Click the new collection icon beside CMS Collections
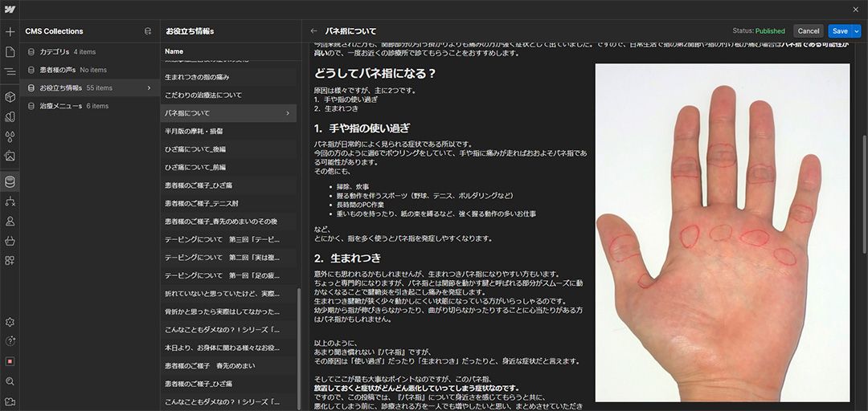Image resolution: width=868 pixels, height=411 pixels. tap(147, 31)
